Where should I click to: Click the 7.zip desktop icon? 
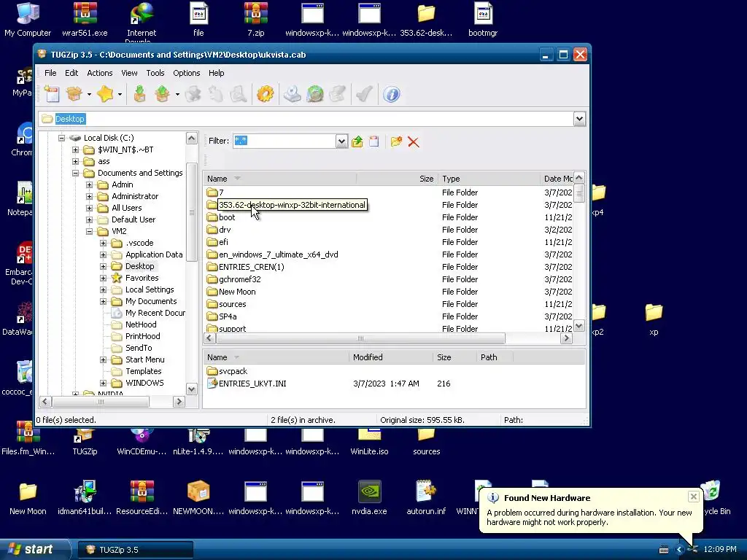[x=256, y=20]
